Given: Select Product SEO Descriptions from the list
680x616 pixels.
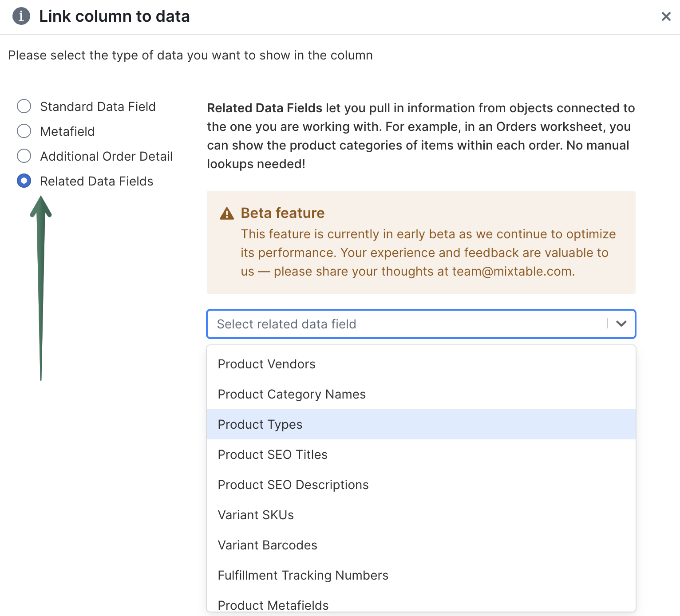Looking at the screenshot, I should coord(293,485).
